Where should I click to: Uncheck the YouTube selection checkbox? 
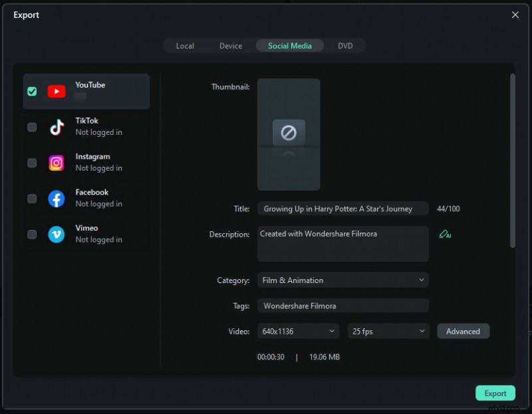[31, 91]
